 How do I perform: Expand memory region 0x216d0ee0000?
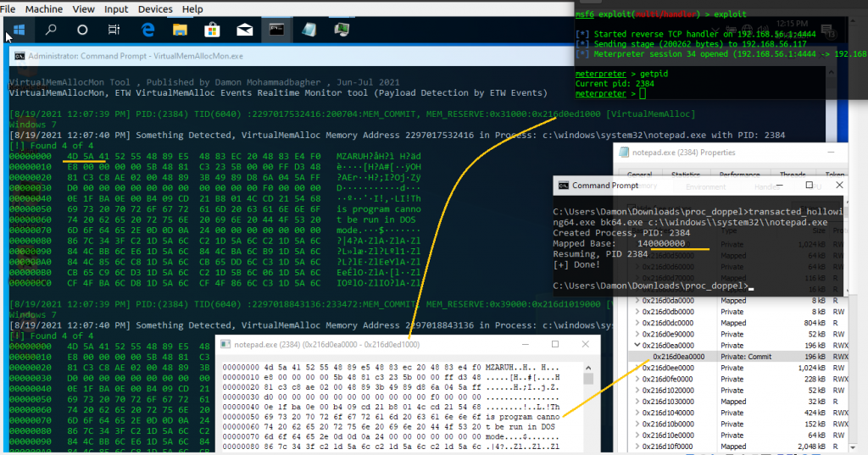(637, 368)
